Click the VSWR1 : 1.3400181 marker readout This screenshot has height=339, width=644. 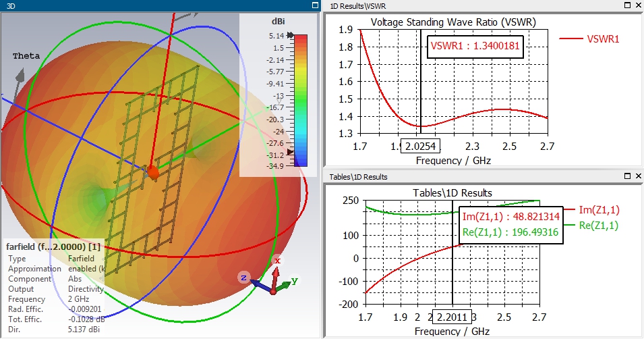(475, 46)
